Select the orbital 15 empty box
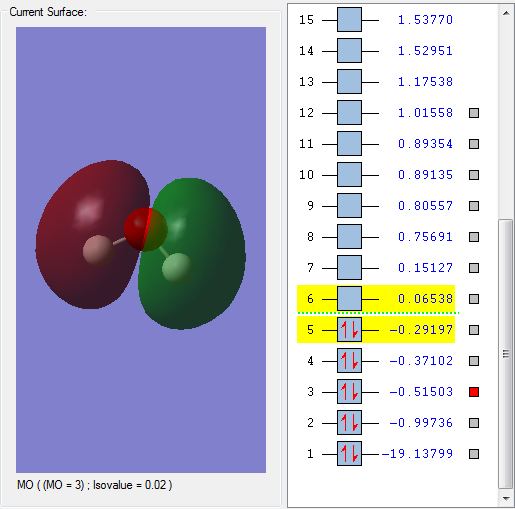 pos(349,20)
